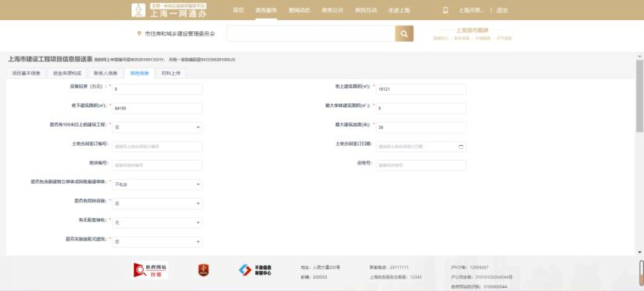
Task: Open 政务公开 in the top navigation
Action: (332, 10)
